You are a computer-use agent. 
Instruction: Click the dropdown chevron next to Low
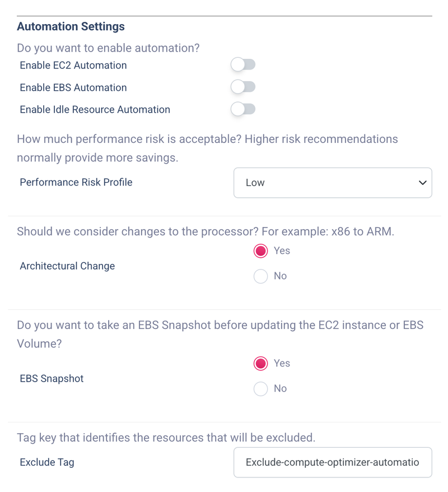coord(424,183)
